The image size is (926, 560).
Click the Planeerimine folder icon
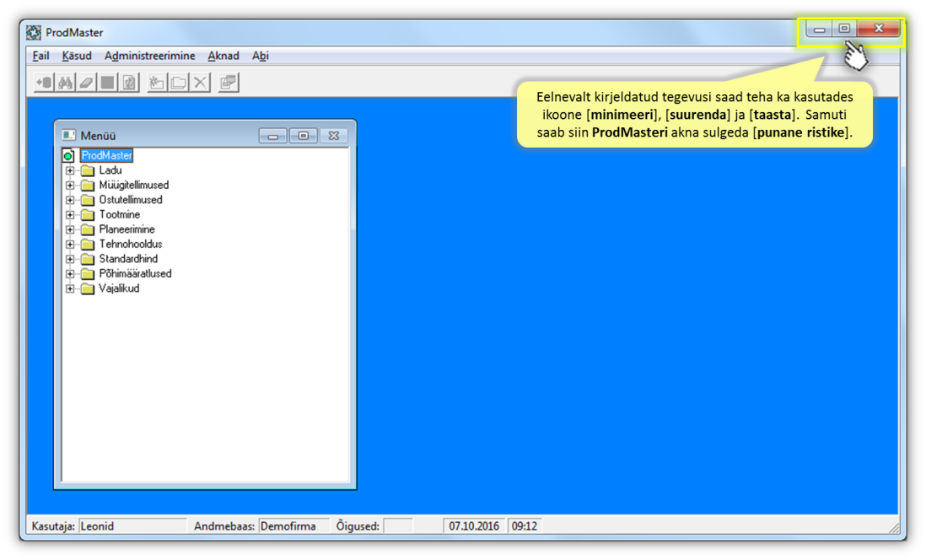pyautogui.click(x=88, y=229)
